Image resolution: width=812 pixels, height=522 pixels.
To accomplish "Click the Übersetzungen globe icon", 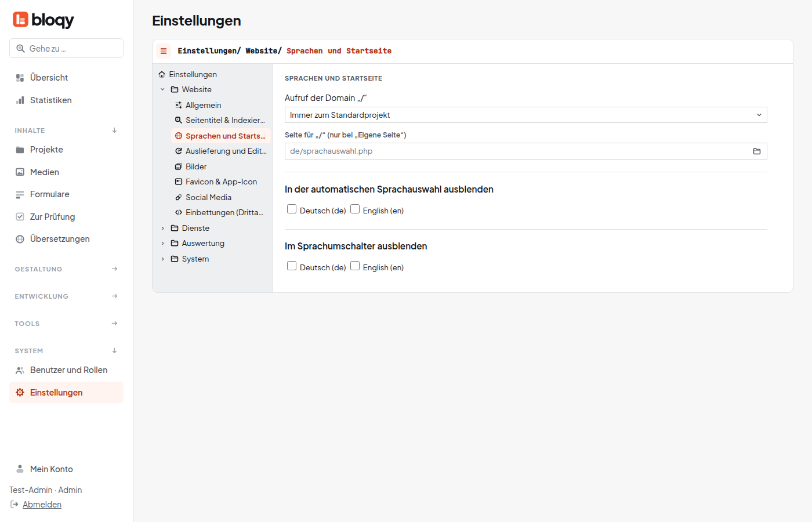I will pos(20,239).
